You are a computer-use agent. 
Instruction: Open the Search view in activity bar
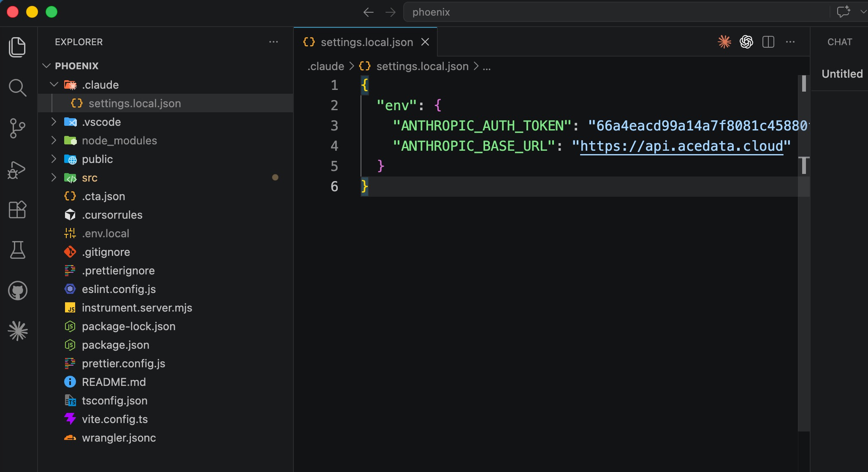click(17, 88)
